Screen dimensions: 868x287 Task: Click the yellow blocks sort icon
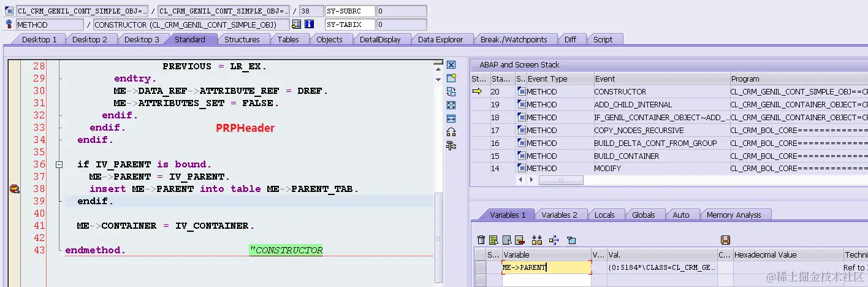[x=537, y=240]
